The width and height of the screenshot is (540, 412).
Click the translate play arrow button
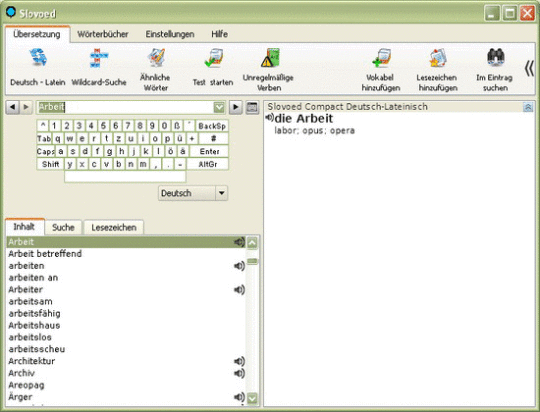[x=236, y=107]
